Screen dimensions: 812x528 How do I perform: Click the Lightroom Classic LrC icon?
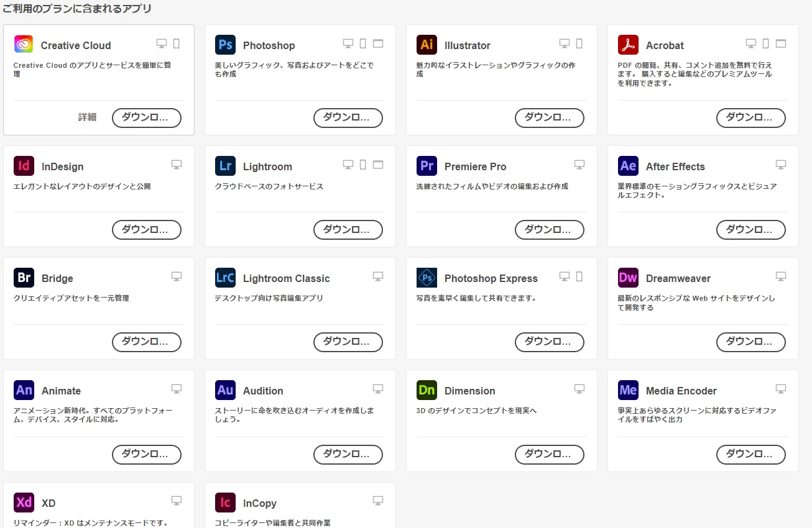coord(225,278)
